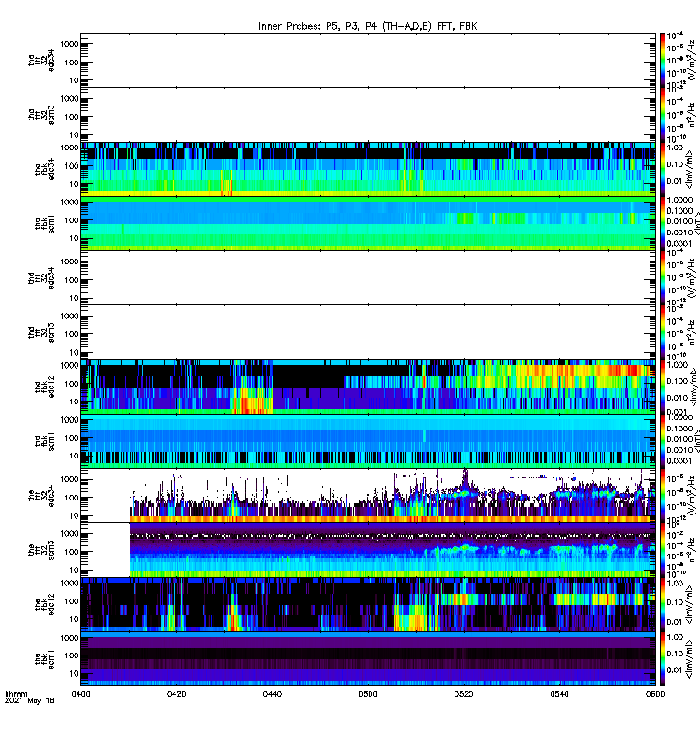Click the '(V/m)²/Hz' unit label on the top color bar
The image size is (700, 747).
pos(690,60)
